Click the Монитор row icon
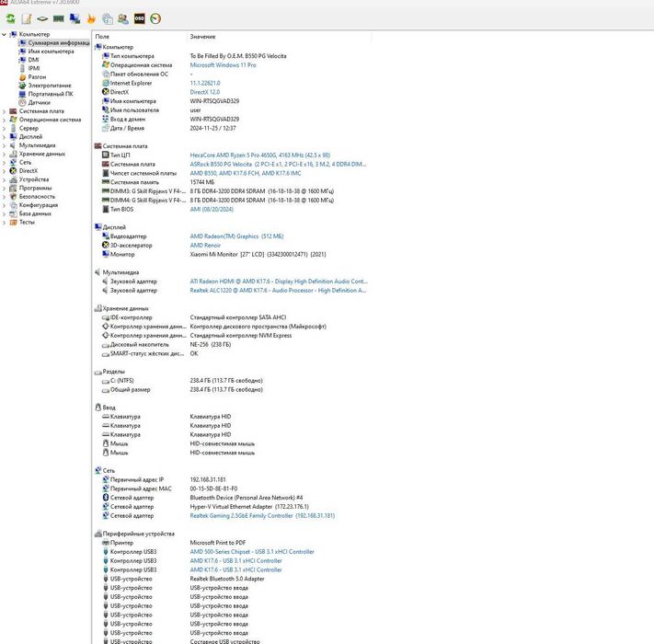 click(x=106, y=254)
